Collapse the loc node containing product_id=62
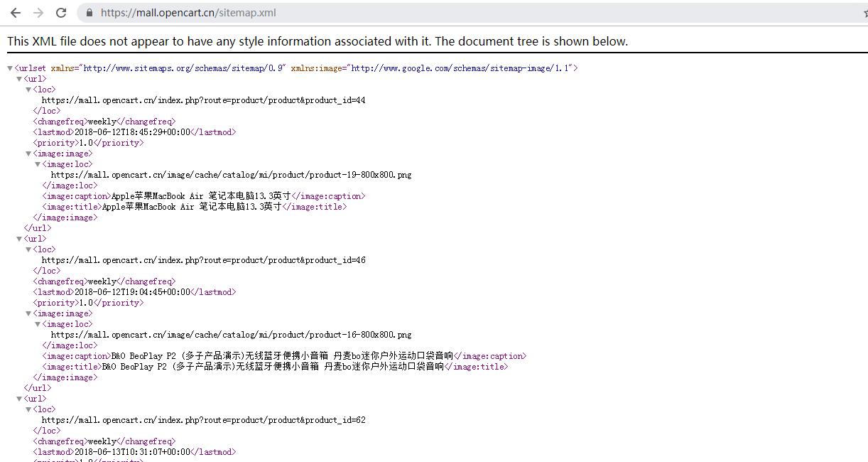 tap(28, 409)
